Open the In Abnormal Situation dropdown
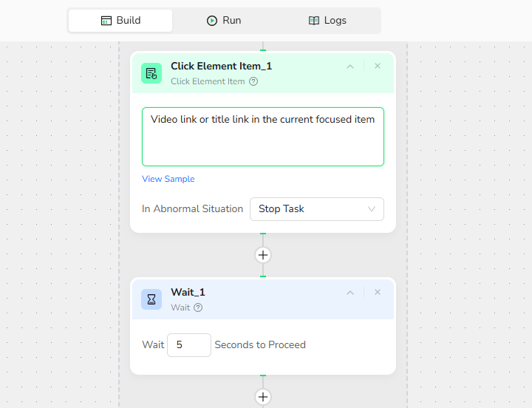Screen dimensions: 532x408 click(317, 209)
